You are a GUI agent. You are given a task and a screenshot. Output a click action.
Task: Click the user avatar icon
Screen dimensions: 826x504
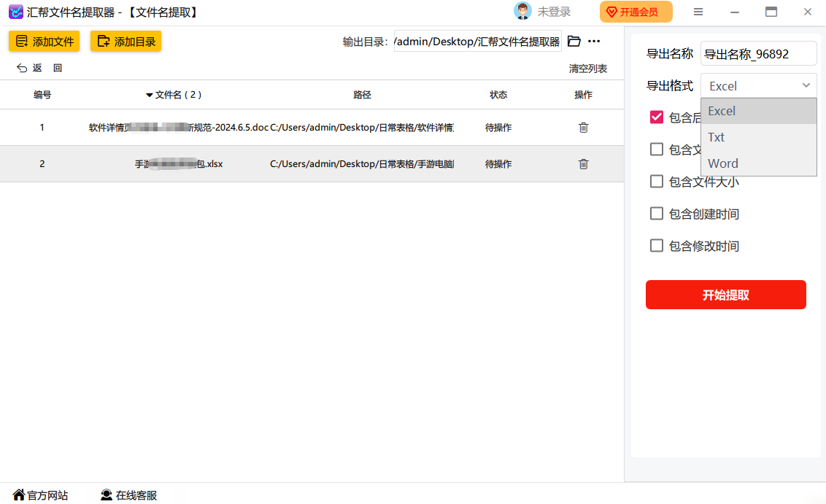522,12
